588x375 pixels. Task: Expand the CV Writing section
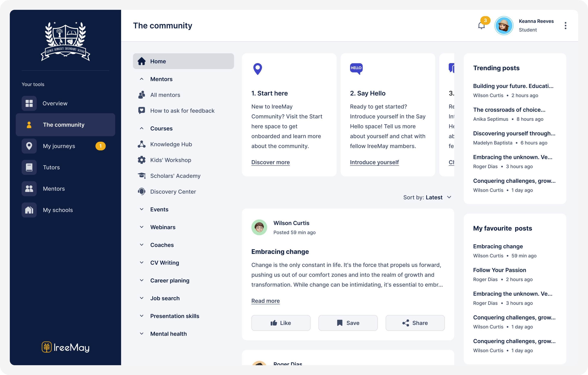142,263
